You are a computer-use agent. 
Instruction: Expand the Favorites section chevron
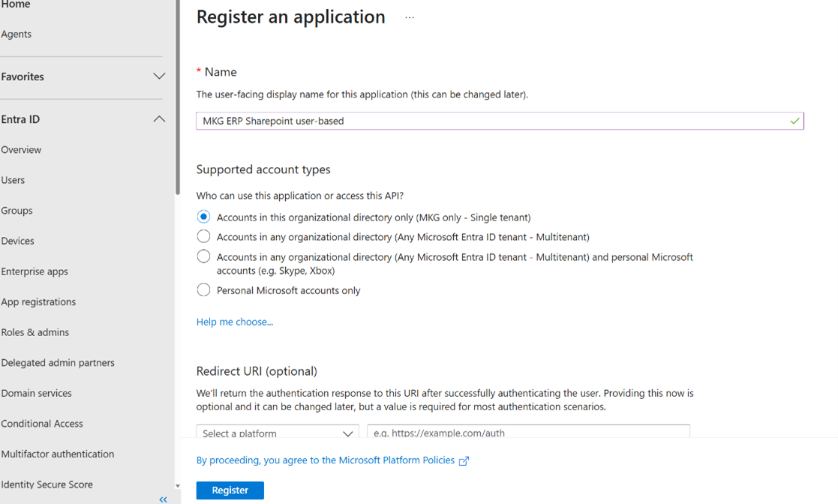pos(159,76)
